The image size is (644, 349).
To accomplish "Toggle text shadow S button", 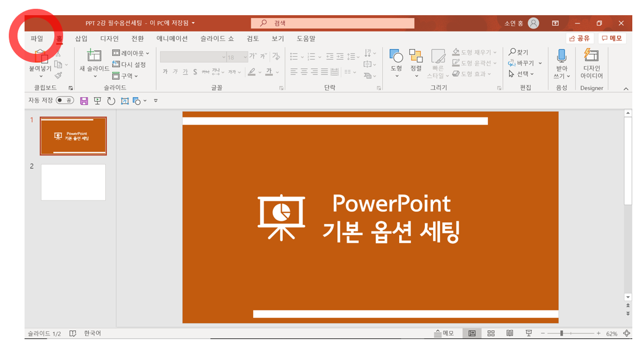I will pyautogui.click(x=195, y=72).
